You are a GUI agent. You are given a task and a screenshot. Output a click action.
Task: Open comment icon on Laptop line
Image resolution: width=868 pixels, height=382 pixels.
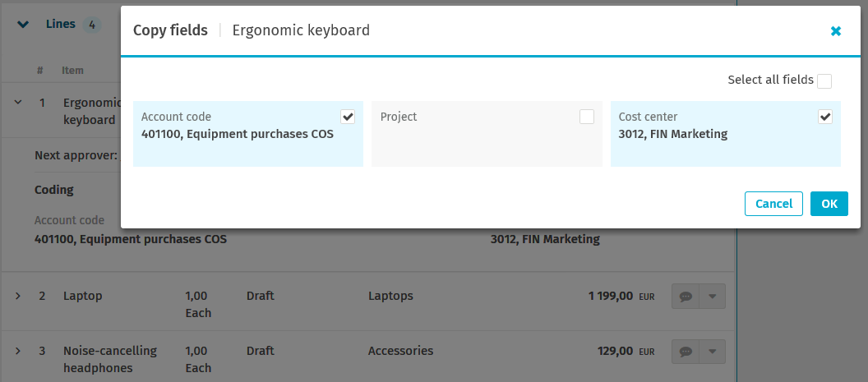tap(686, 297)
